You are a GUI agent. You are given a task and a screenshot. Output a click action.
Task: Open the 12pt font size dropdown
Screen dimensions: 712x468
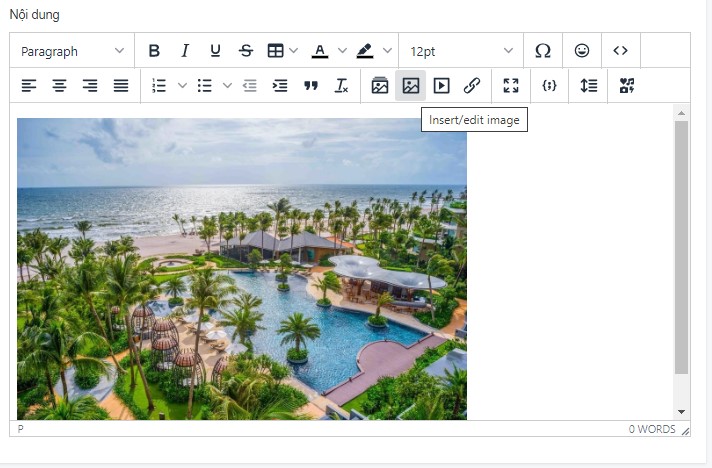pos(460,51)
